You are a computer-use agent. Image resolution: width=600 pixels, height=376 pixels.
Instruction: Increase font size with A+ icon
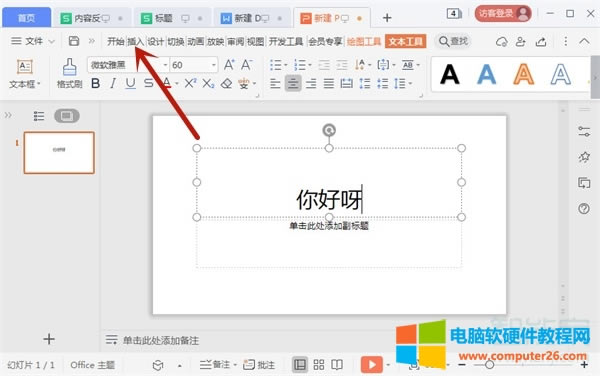pos(229,65)
